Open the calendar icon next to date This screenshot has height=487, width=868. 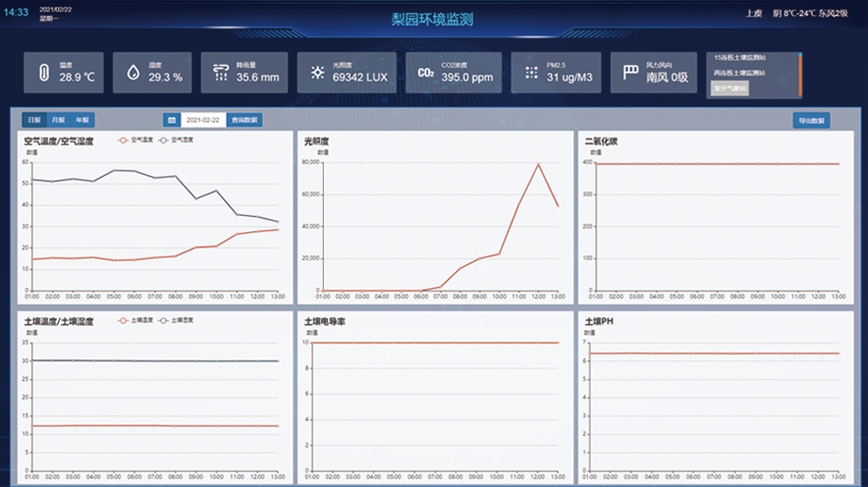point(171,120)
